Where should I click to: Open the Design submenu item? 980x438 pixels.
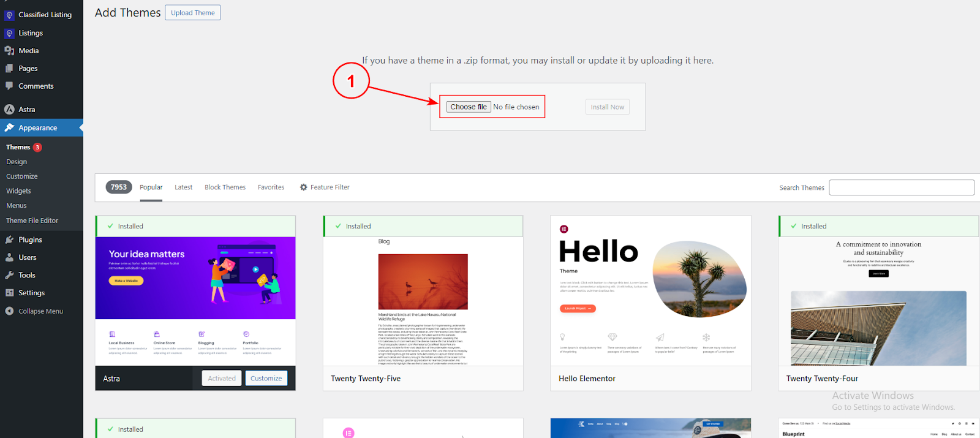17,162
